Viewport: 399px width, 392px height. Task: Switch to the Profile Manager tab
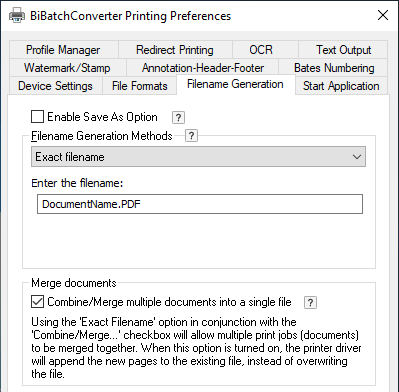(63, 50)
